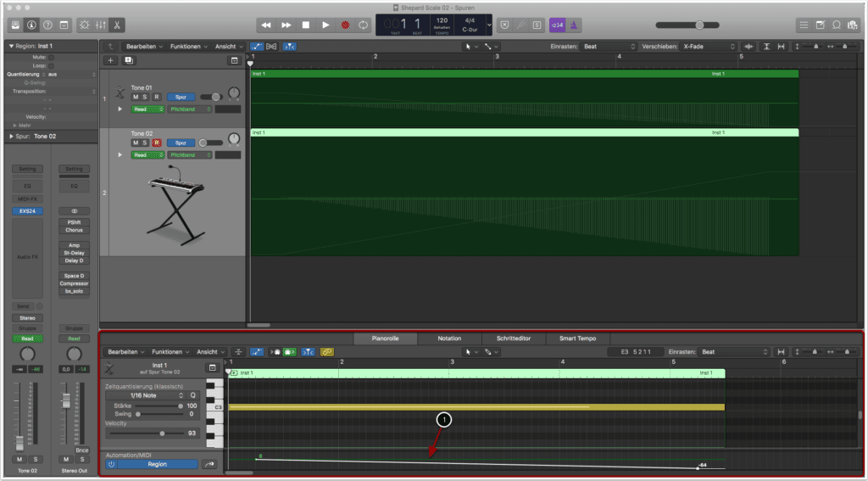Screen dimensions: 868x481
Task: Expand the Spur: Tone 02 section
Action: coord(11,136)
